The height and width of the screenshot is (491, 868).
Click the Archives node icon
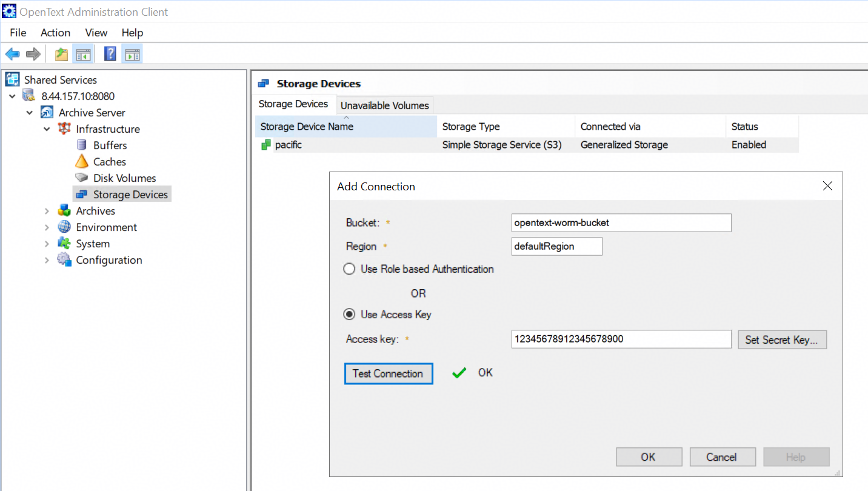(64, 210)
